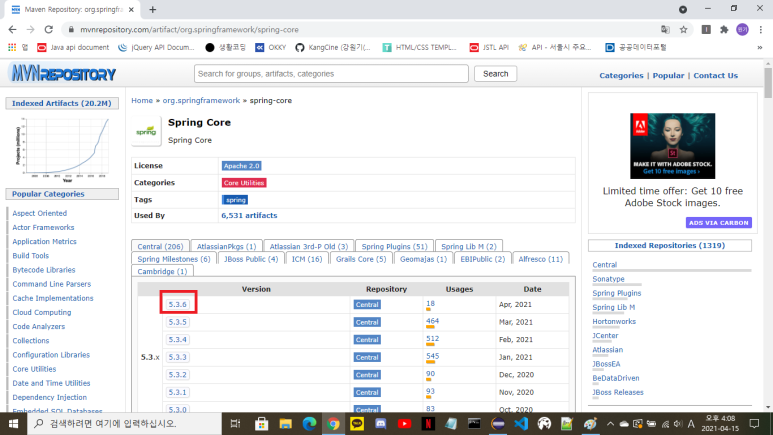
Task: Open Eclipse IDE from taskbar
Action: (498, 424)
